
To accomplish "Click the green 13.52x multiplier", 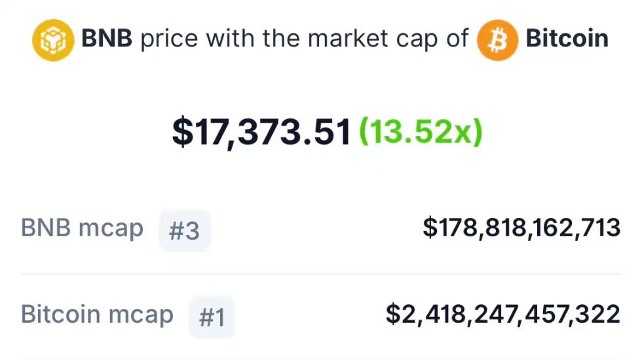I will pyautogui.click(x=421, y=132).
